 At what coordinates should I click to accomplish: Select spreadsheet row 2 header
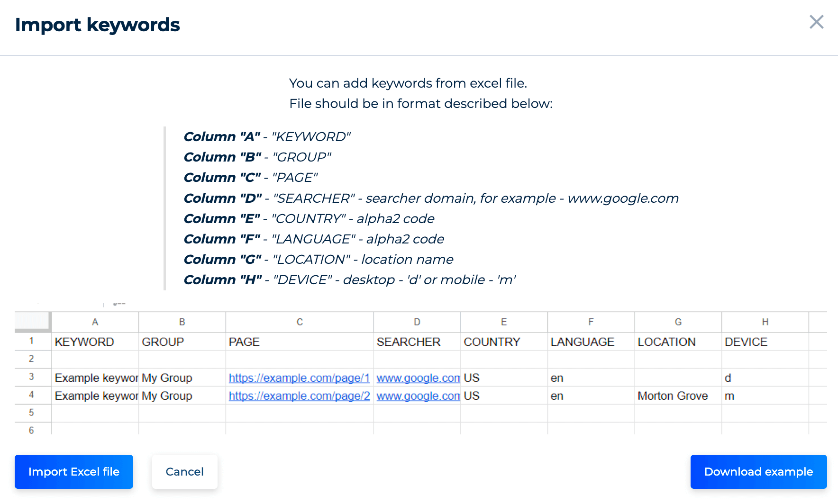click(32, 359)
